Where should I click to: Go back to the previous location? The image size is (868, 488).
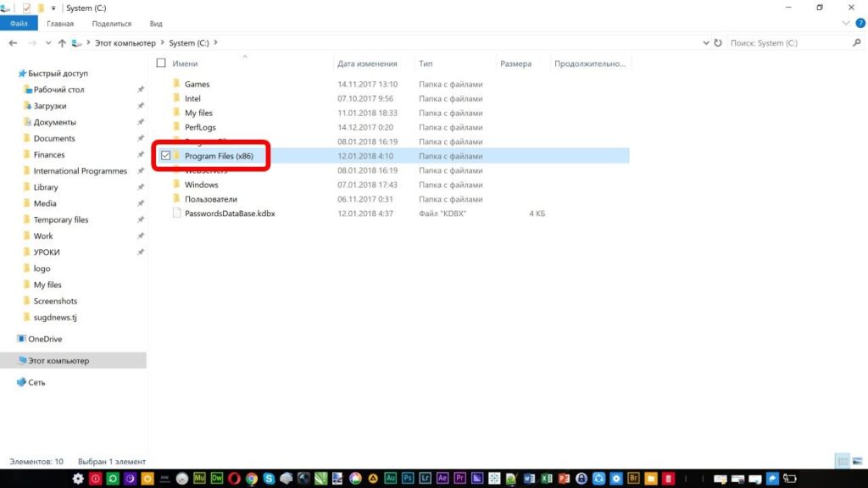click(x=14, y=42)
